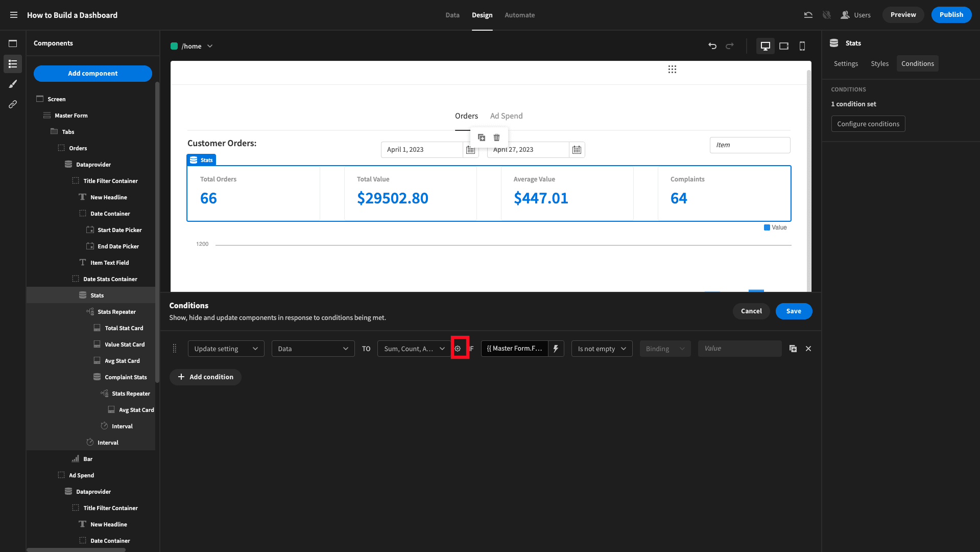980x552 pixels.
Task: Open the Data setting dropdown
Action: point(313,349)
